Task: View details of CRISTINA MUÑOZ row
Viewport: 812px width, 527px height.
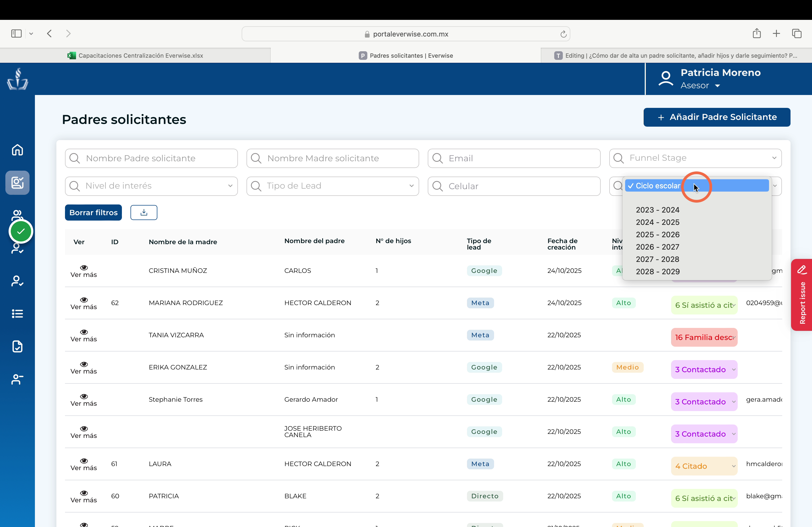Action: pos(84,271)
